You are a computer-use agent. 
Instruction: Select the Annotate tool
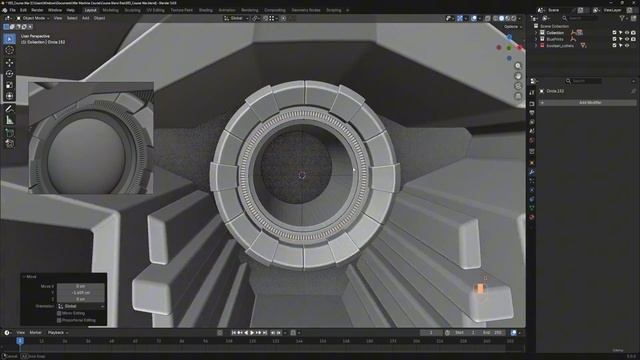click(9, 109)
